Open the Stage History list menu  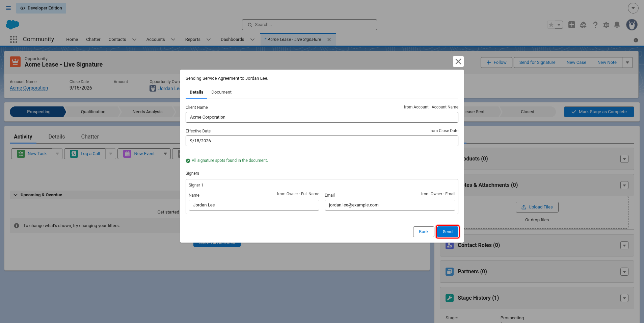point(624,298)
